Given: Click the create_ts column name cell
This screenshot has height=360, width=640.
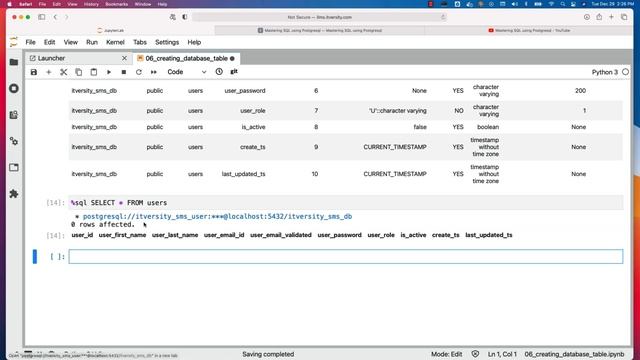Looking at the screenshot, I should click(x=253, y=147).
